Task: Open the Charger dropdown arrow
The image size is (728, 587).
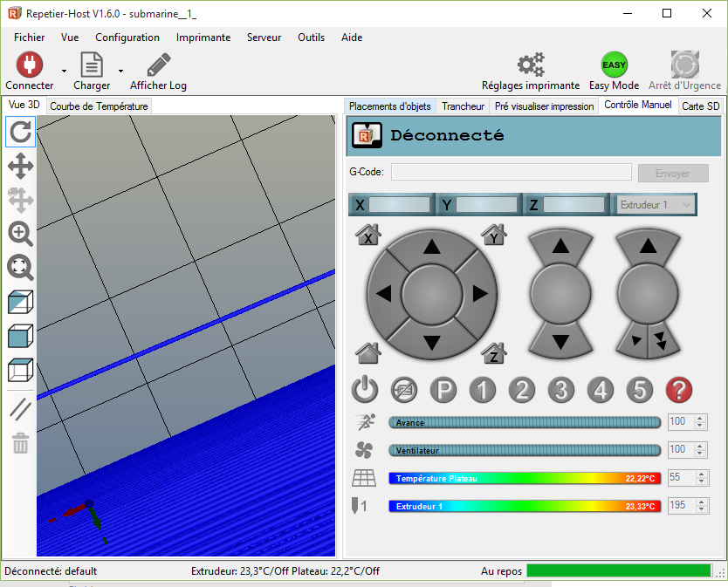Action: tap(120, 71)
